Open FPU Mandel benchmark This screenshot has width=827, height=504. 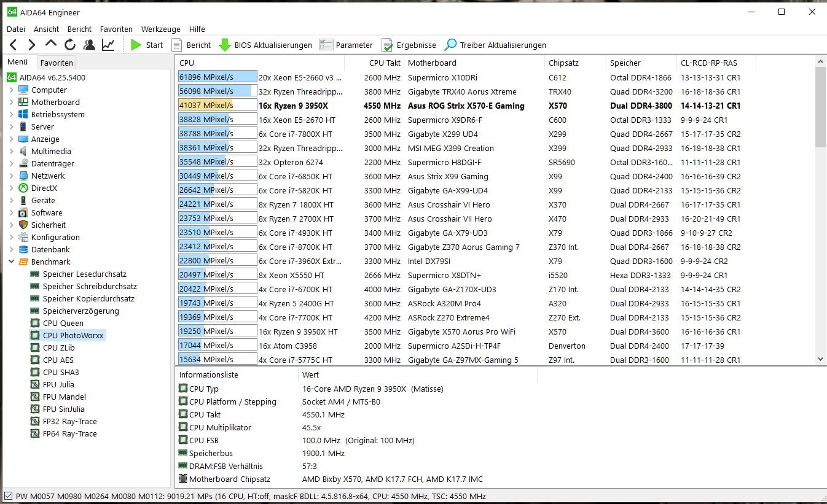pyautogui.click(x=58, y=397)
